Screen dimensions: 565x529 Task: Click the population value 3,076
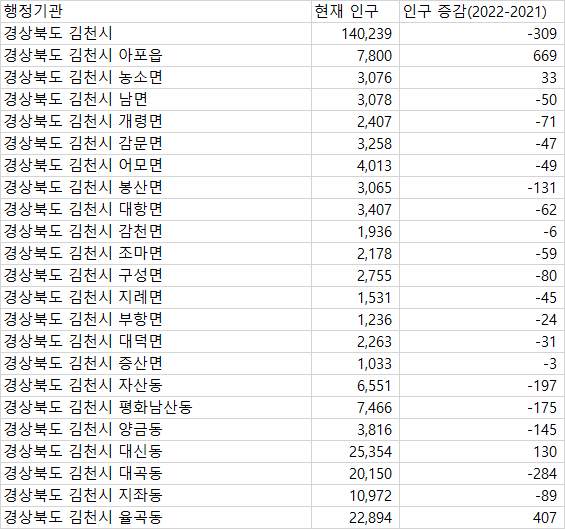click(374, 78)
